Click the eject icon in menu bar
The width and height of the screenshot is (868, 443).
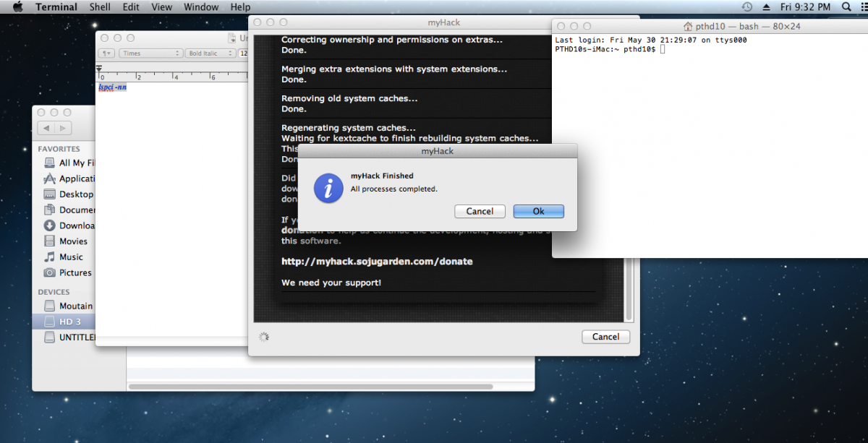(767, 7)
